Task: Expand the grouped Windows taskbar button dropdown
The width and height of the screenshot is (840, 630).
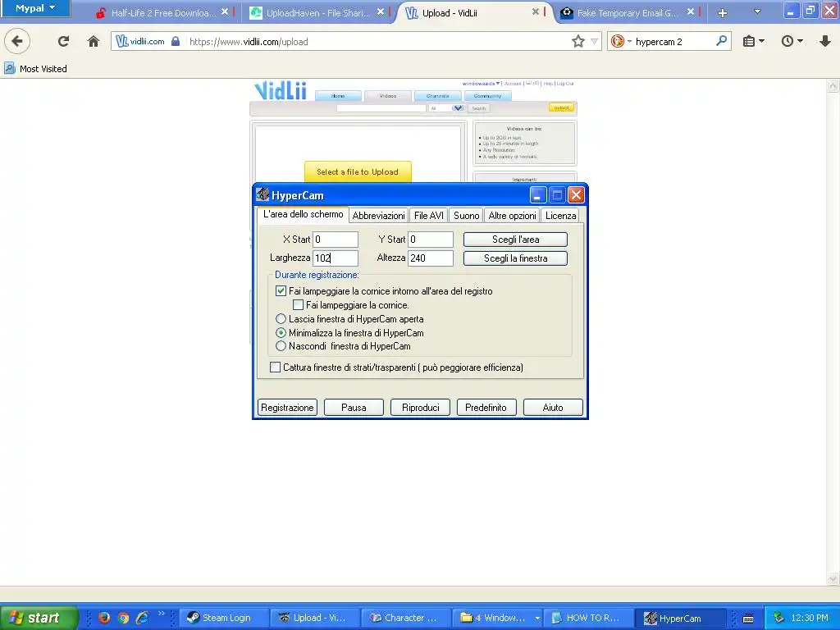Action: pyautogui.click(x=536, y=619)
